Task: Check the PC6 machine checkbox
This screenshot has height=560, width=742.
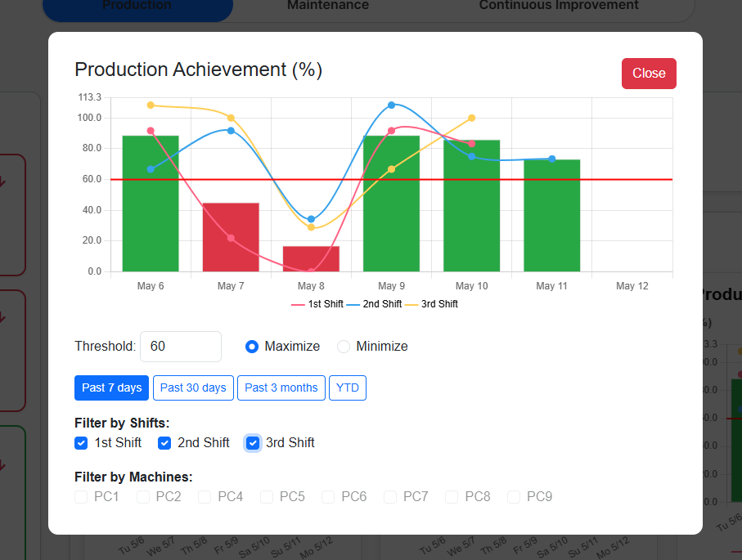Action: (328, 497)
